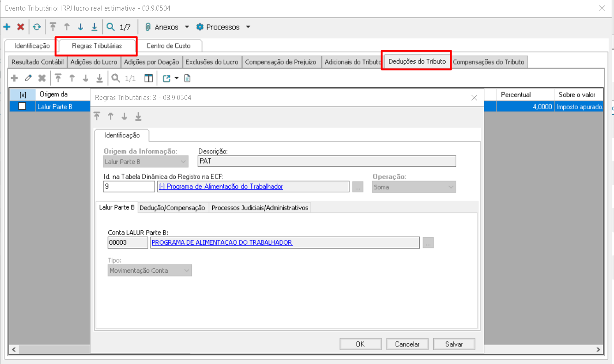Open the lookup button beside Programa de Alimentação do Trabalhador
This screenshot has height=364, width=614.
(358, 187)
